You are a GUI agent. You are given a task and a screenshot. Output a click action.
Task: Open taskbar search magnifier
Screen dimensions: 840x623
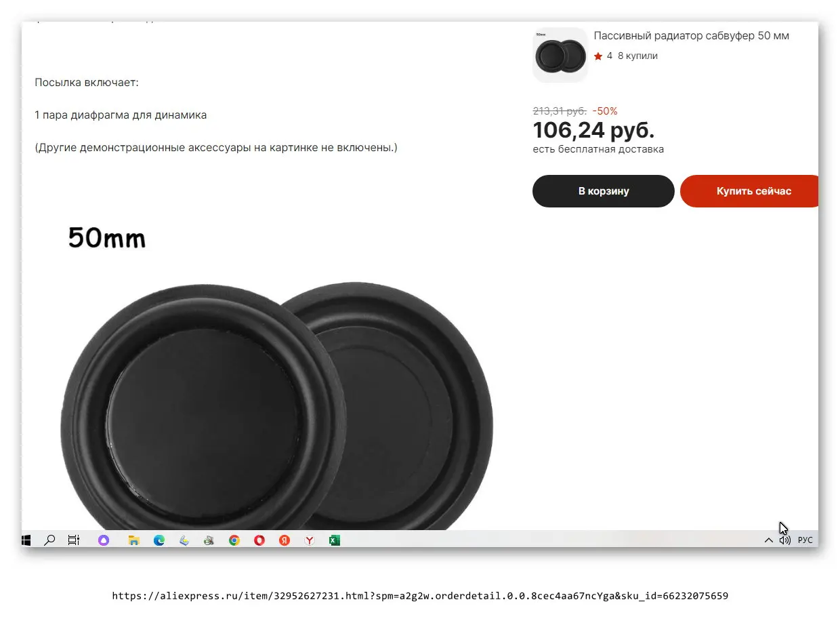tap(49, 540)
